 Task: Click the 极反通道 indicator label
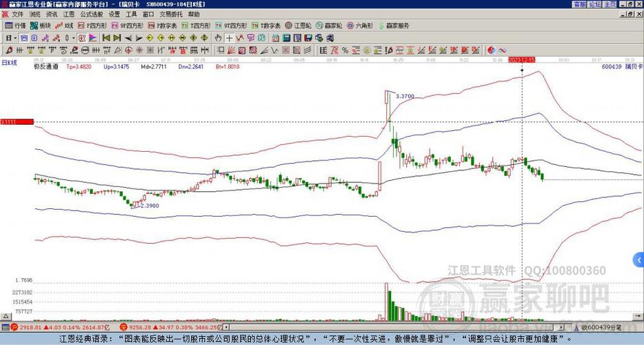coord(46,66)
